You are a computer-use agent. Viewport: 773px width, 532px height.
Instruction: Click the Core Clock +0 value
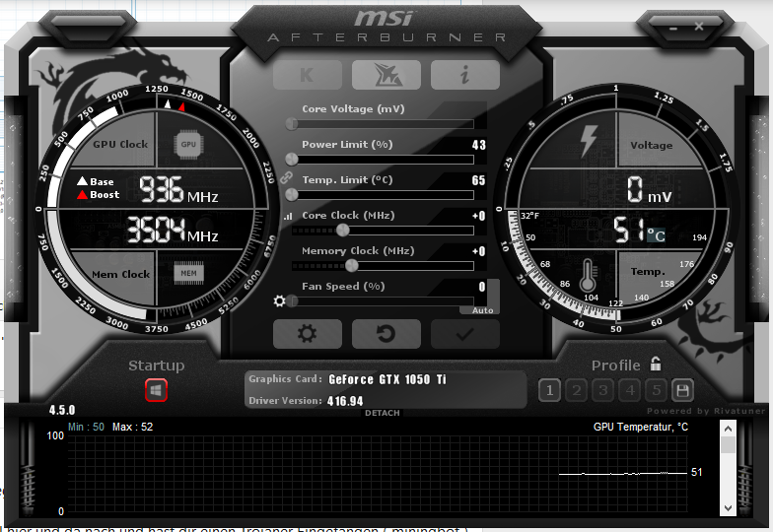[479, 216]
